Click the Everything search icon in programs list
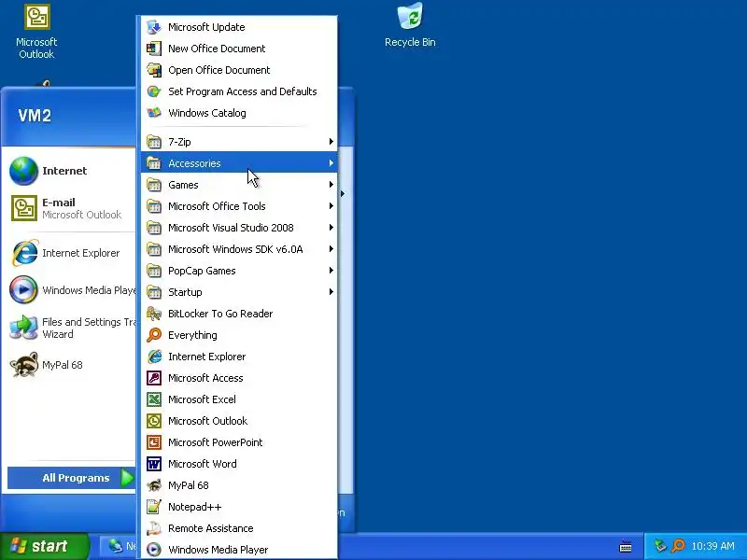 [153, 335]
